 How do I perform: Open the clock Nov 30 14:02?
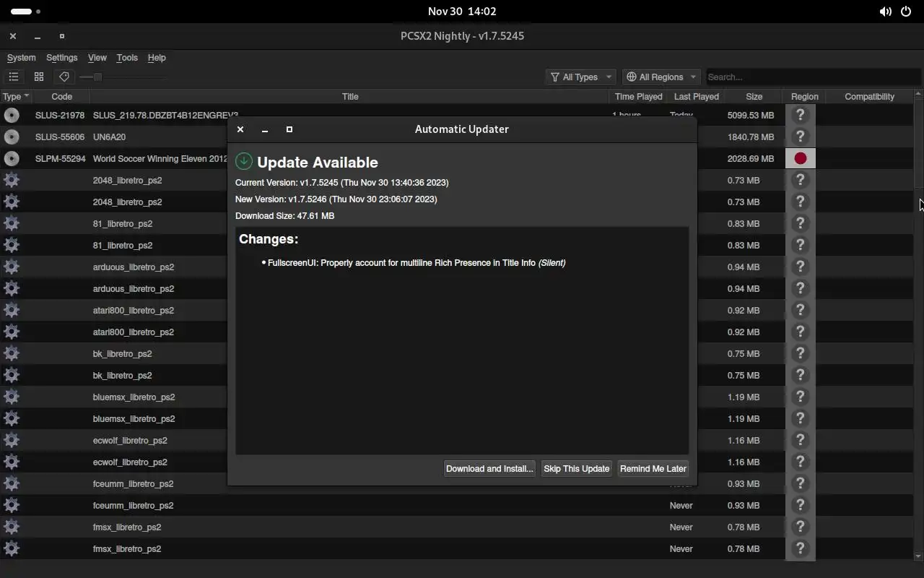click(462, 12)
